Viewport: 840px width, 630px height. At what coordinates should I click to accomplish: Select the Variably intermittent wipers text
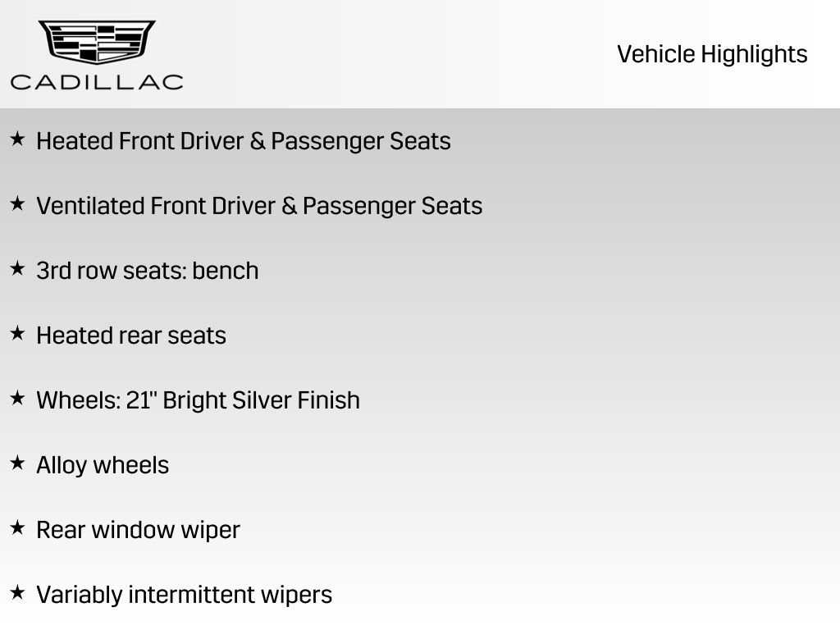pyautogui.click(x=184, y=595)
